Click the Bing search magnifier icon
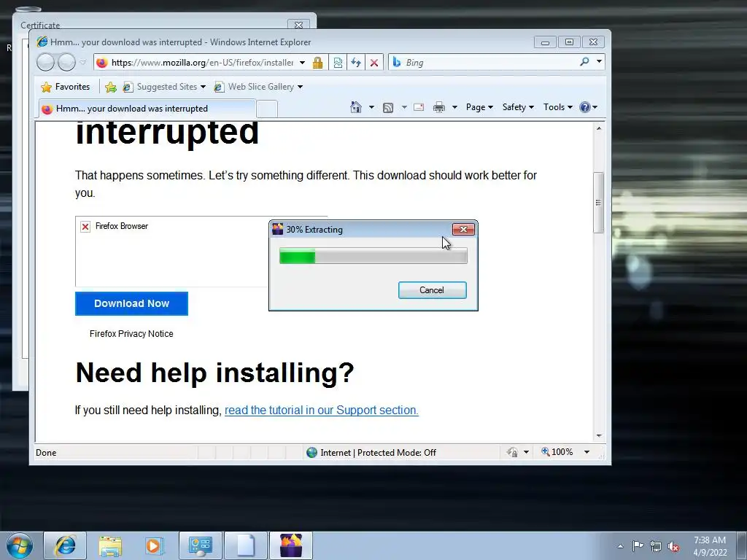The height and width of the screenshot is (560, 747). tap(584, 62)
